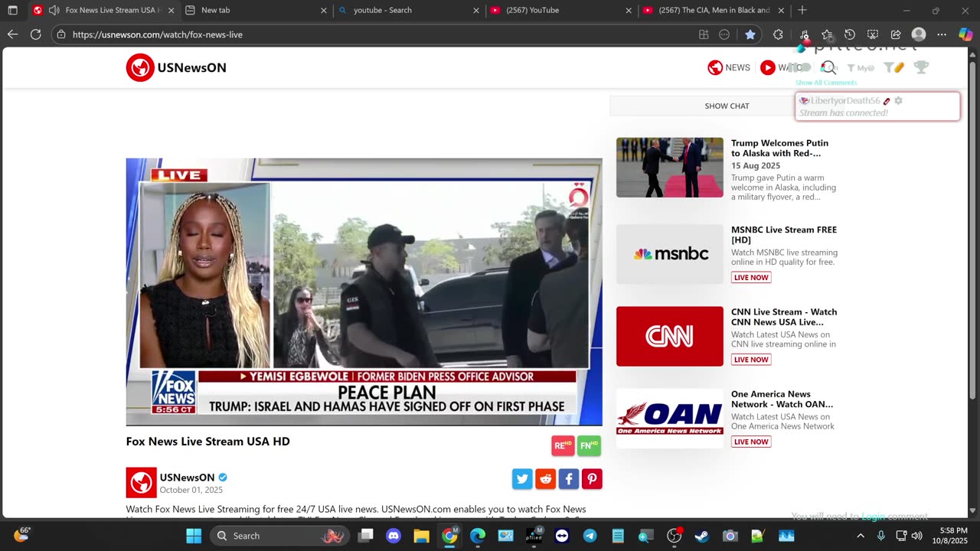Open the CNN stream thumbnail
Screen dimensions: 980x551
pyautogui.click(x=670, y=336)
